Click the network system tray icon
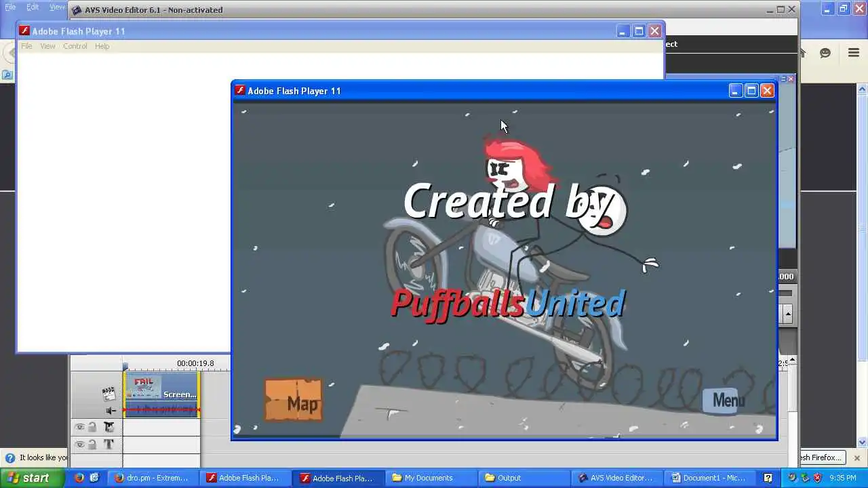The image size is (868, 488). click(804, 478)
